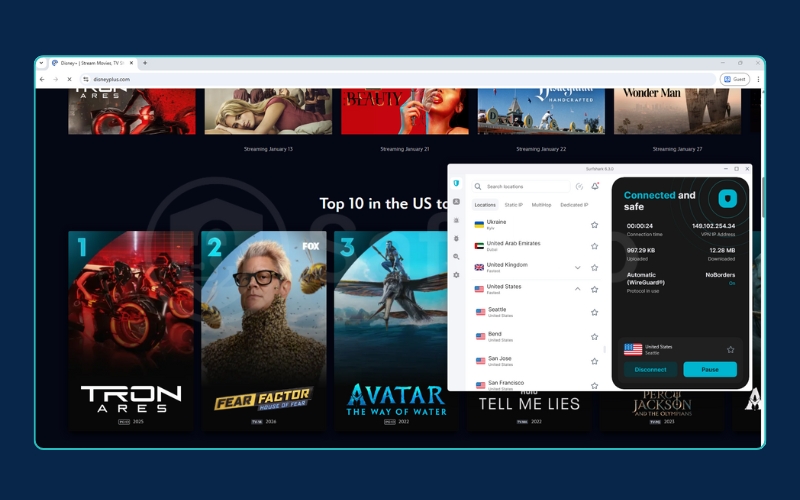Open Surfshark Alternative ID sidebar icon
The width and height of the screenshot is (800, 500).
pos(456,202)
